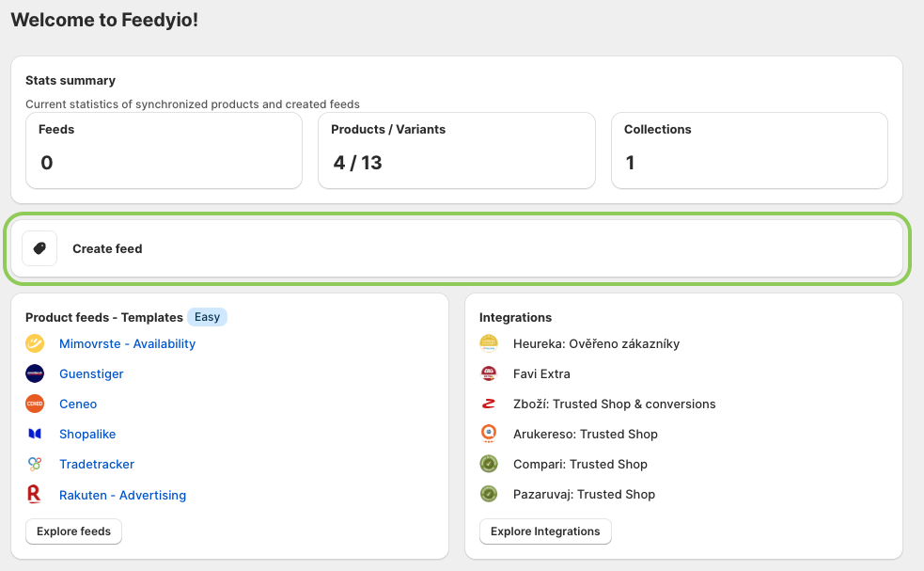Click the Arukereso logo icon

pyautogui.click(x=489, y=434)
